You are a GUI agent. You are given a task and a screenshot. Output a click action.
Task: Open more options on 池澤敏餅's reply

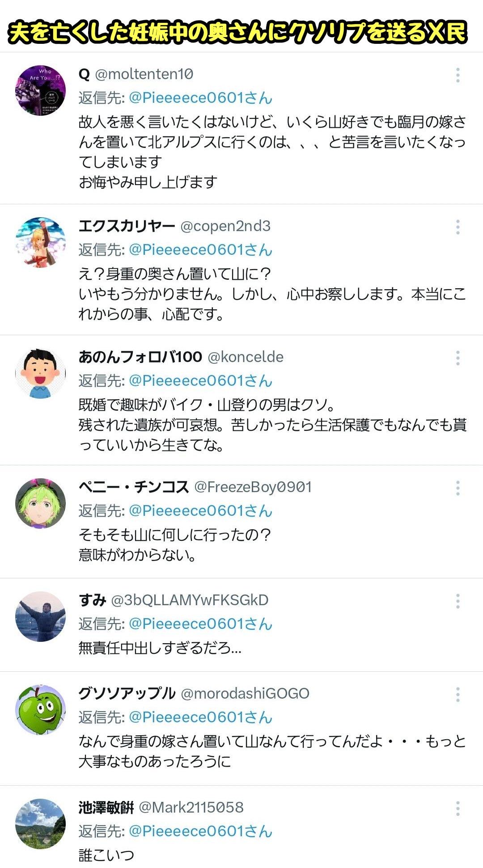coord(458,809)
